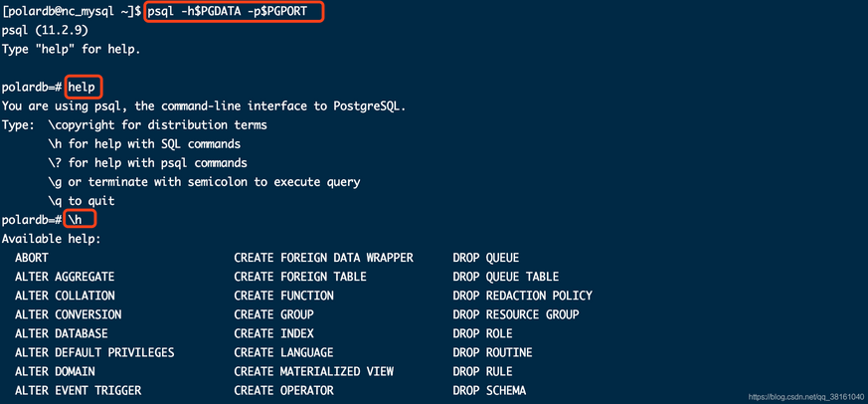Viewport: 868px width, 404px height.
Task: Click the "\q to quit" hint line
Action: point(82,201)
